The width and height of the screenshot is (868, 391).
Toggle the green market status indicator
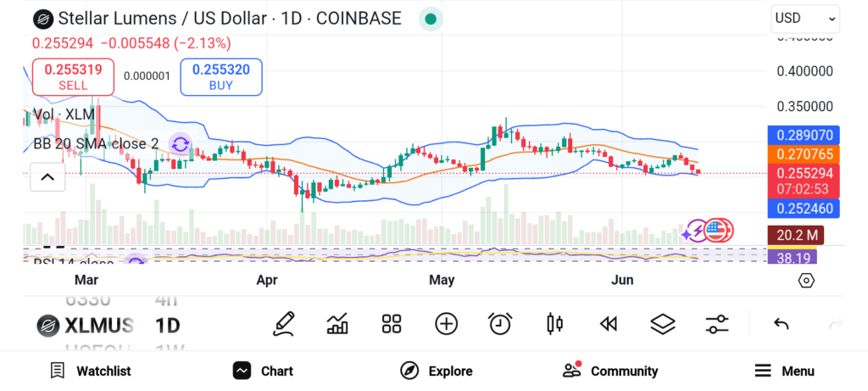click(431, 19)
